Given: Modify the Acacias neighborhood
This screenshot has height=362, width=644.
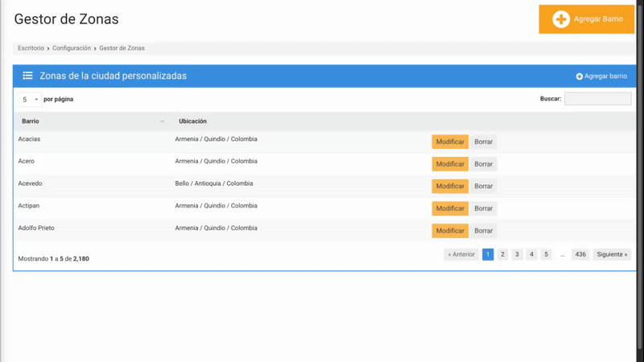Looking at the screenshot, I should [x=450, y=142].
